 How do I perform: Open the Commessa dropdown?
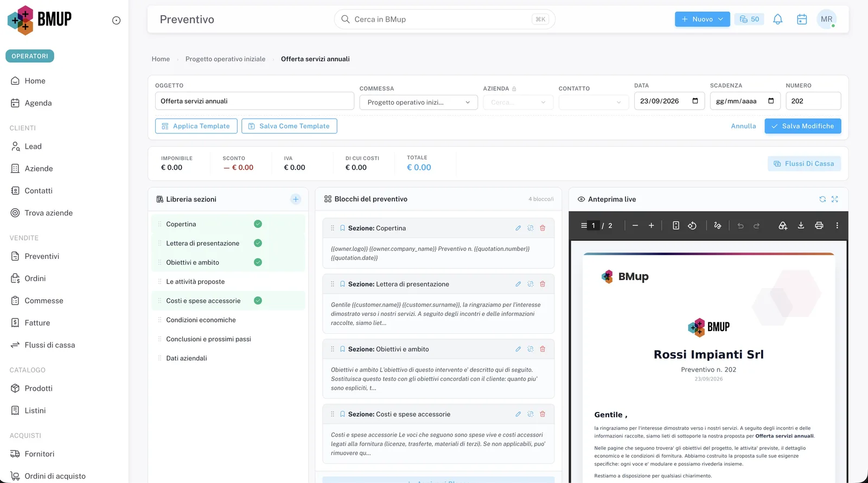coord(418,102)
